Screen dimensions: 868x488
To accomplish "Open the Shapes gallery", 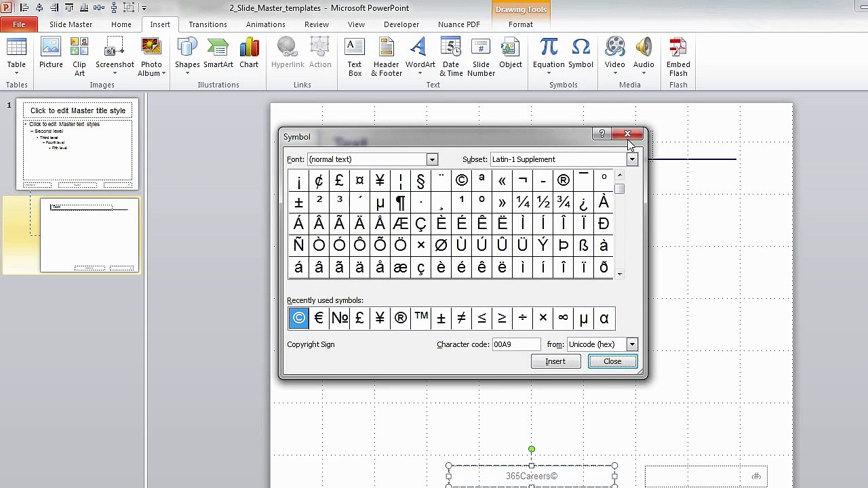I will [187, 56].
